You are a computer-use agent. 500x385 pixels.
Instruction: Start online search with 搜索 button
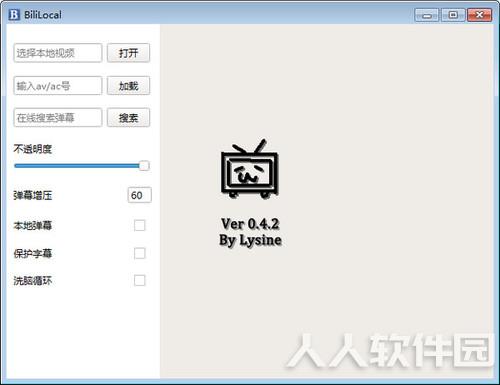click(x=128, y=117)
